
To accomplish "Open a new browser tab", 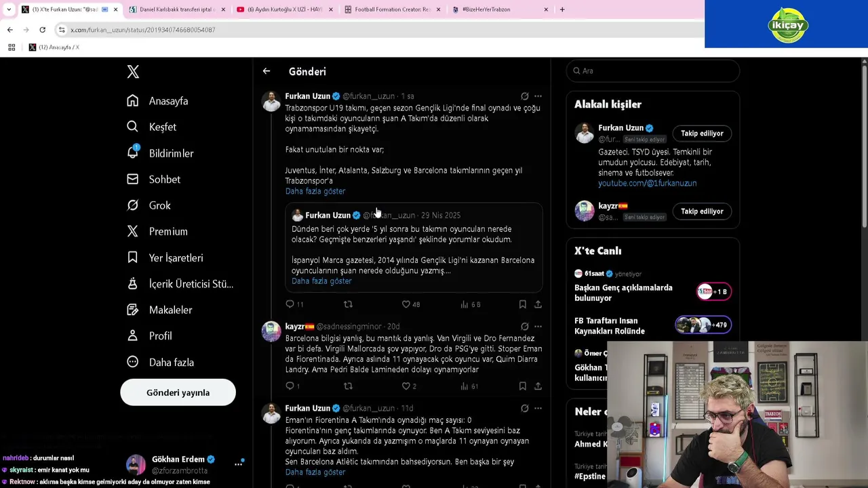I will (x=562, y=9).
